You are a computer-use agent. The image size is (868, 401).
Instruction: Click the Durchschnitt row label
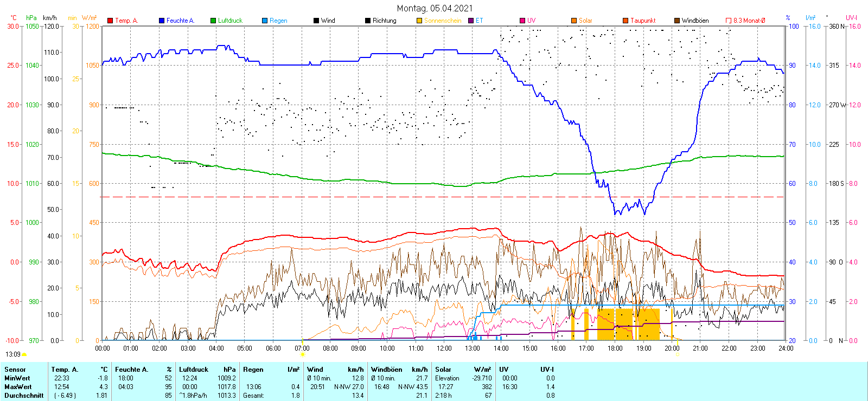tap(24, 396)
